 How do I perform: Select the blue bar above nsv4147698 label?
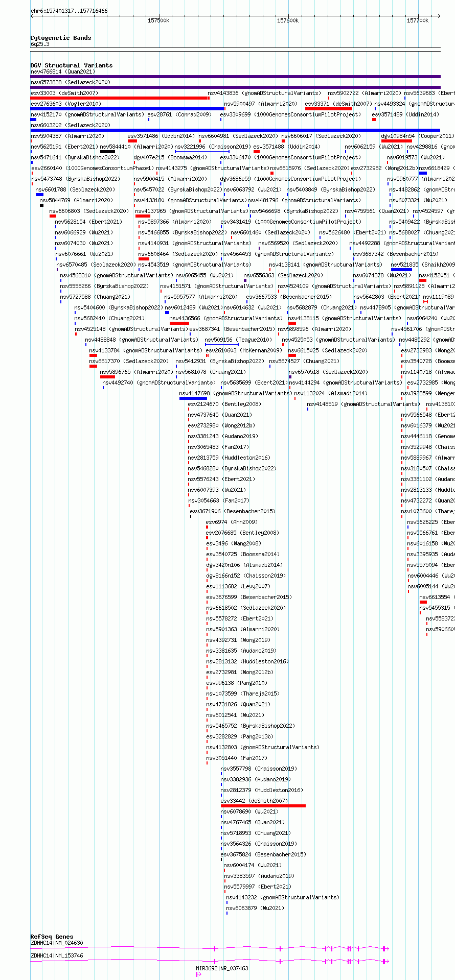193,398
